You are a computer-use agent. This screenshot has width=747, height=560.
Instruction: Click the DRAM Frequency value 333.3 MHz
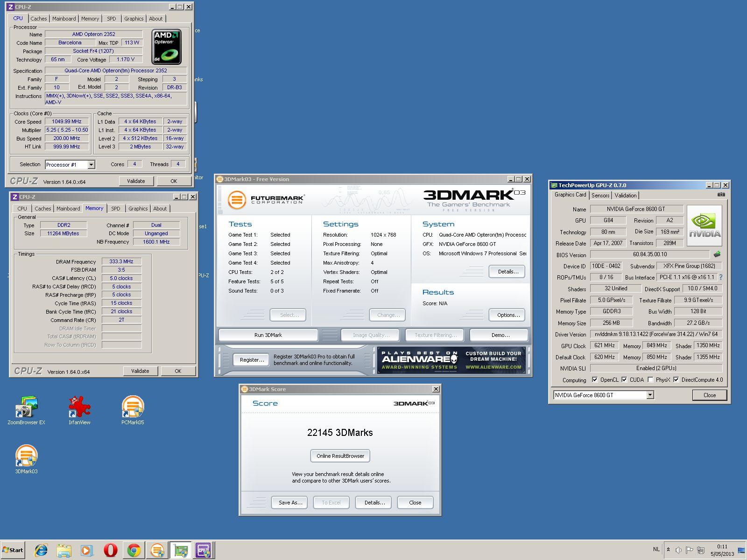tap(121, 261)
